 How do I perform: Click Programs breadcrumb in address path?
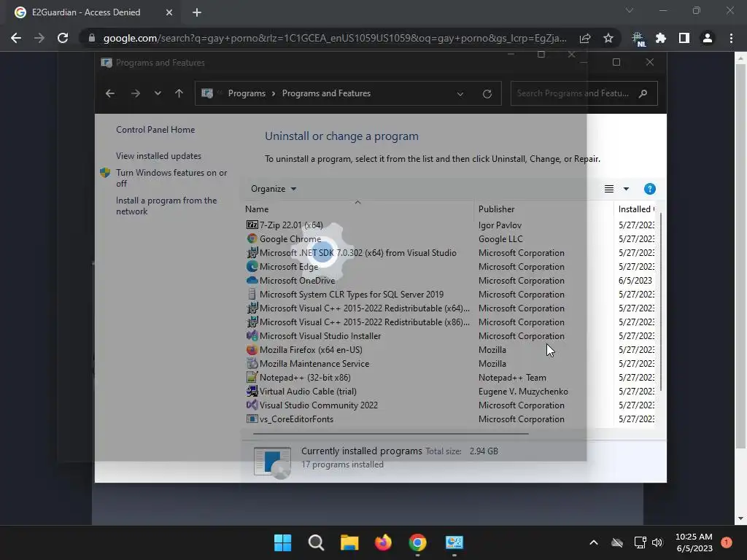pyautogui.click(x=247, y=93)
